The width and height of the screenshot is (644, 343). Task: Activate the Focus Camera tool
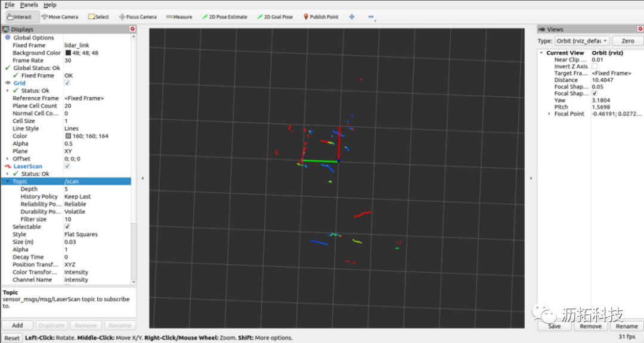(138, 17)
